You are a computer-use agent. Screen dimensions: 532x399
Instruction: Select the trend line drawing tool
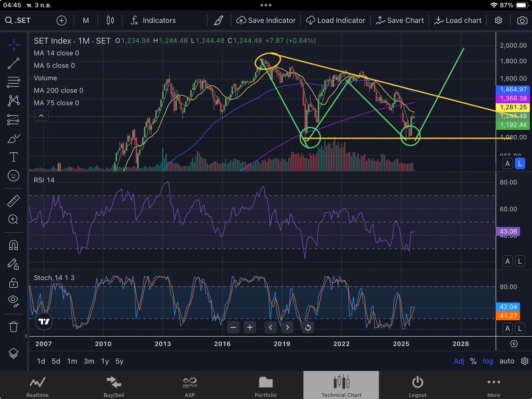point(13,63)
